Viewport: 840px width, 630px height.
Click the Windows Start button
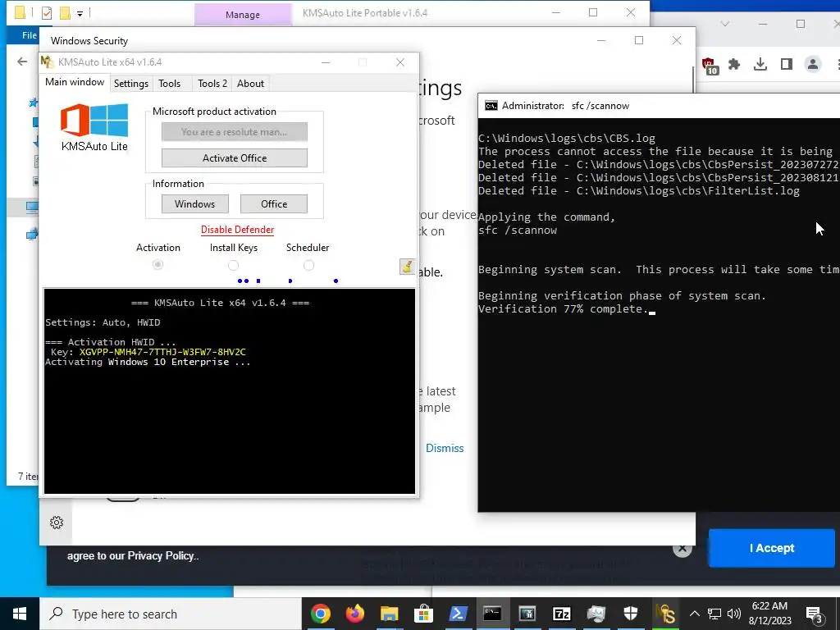tap(20, 614)
